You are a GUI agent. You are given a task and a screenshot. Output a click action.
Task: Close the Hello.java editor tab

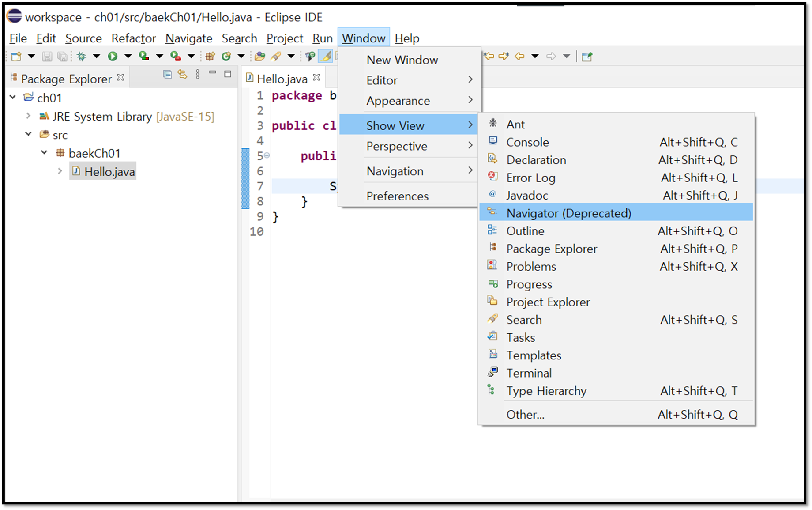[x=316, y=78]
